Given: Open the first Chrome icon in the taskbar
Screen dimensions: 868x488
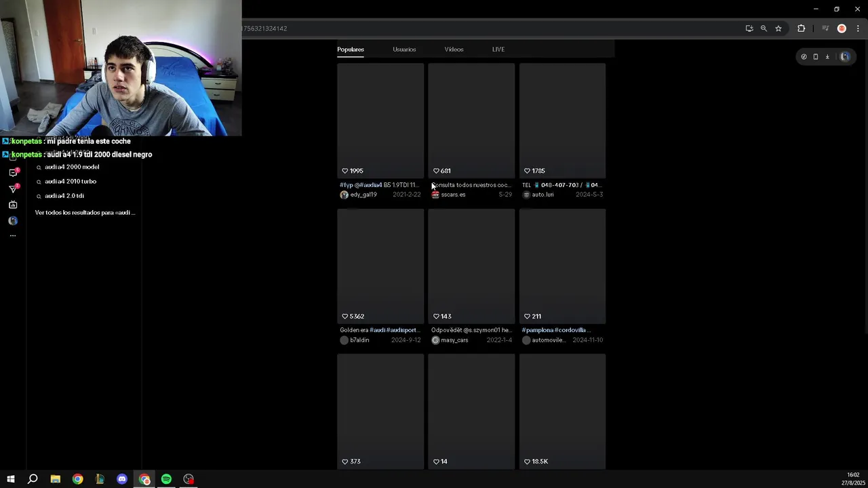Looking at the screenshot, I should coord(78,479).
